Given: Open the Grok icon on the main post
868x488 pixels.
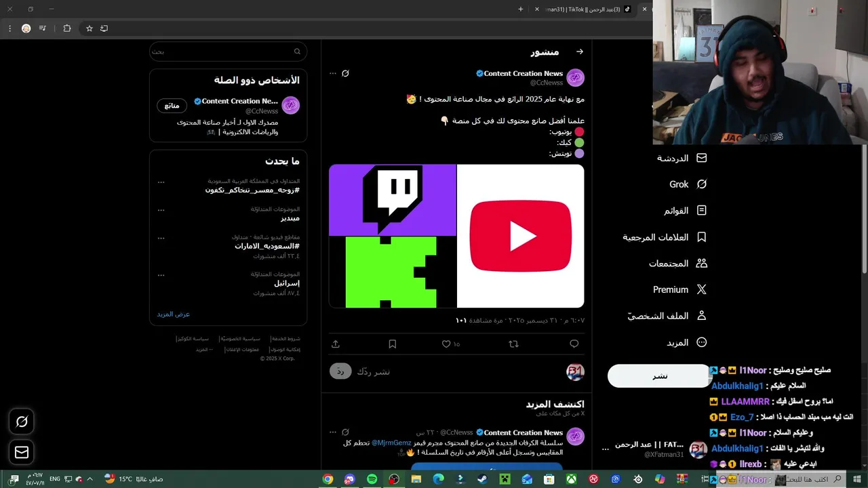Looking at the screenshot, I should tap(345, 73).
